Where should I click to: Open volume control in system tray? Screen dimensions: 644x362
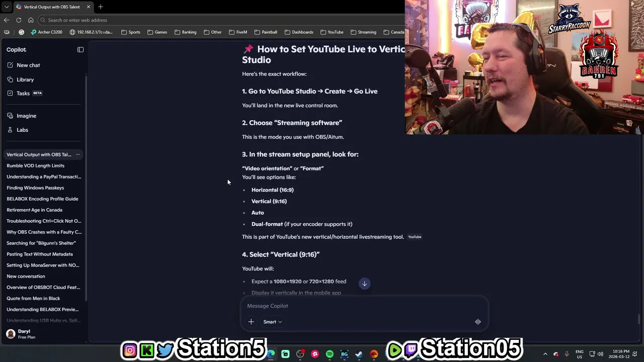[600, 354]
